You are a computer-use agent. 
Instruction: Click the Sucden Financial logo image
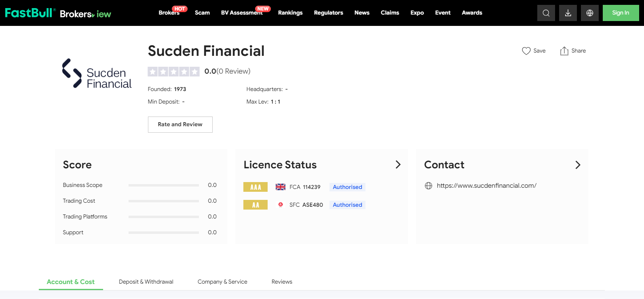coord(97,74)
